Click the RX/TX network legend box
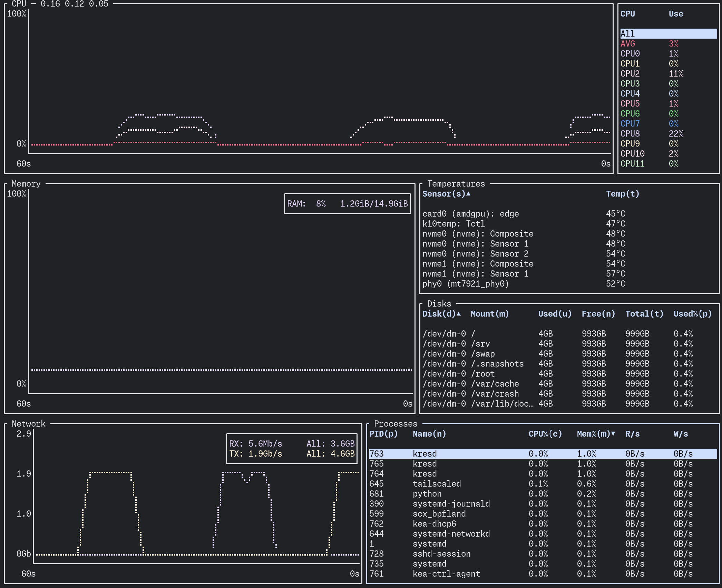 [x=292, y=449]
